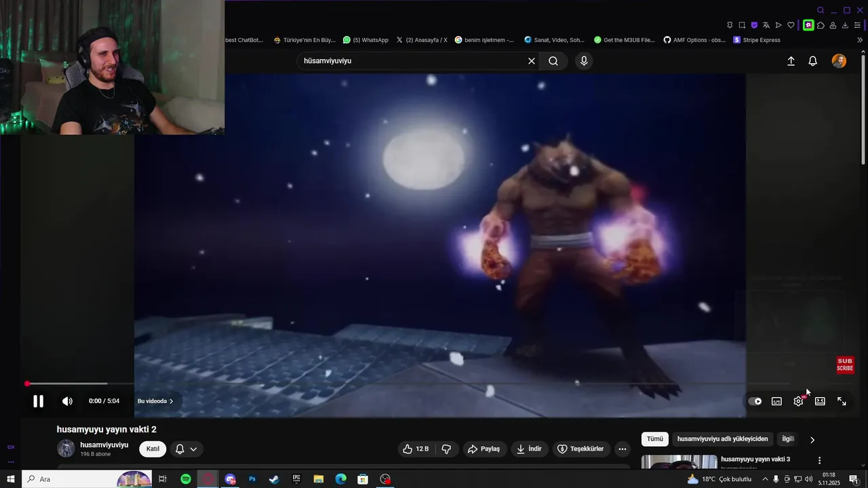Select the İlgili filter chip

pos(788,439)
